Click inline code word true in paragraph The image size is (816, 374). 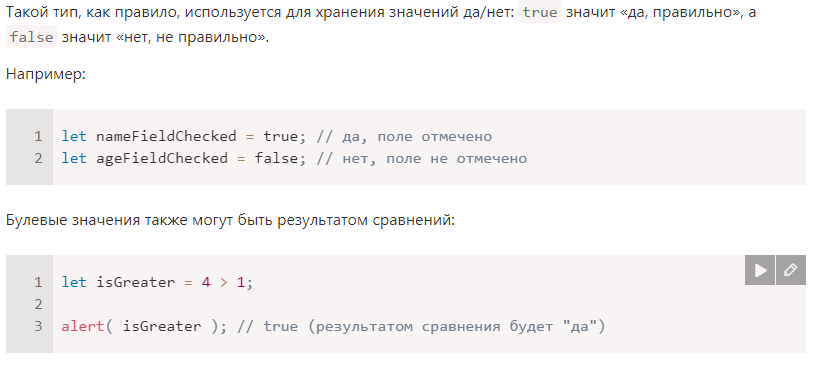click(x=540, y=12)
